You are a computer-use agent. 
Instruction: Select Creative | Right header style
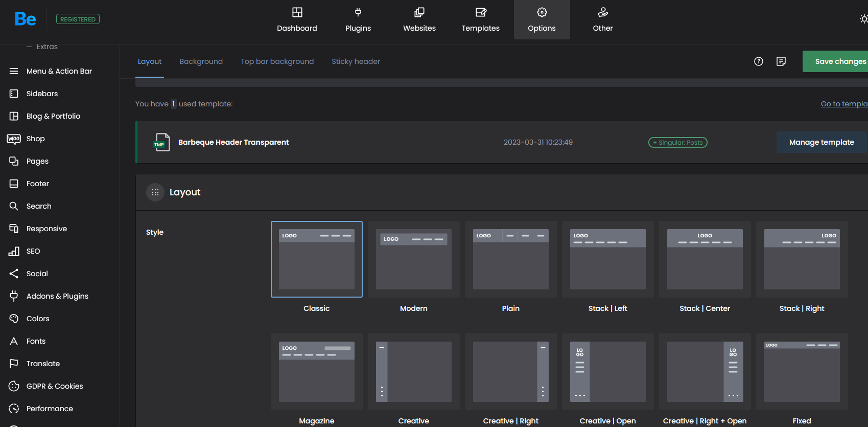pyautogui.click(x=511, y=372)
